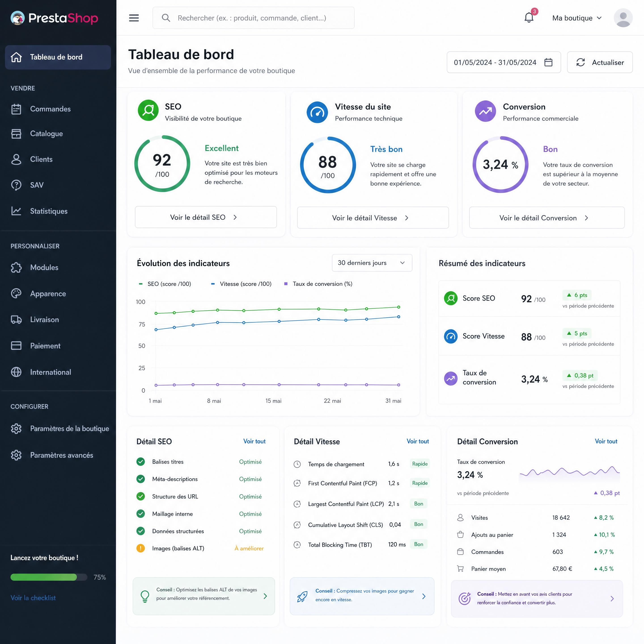Click the purple Conversion trend icon
644x644 pixels.
[x=485, y=111]
